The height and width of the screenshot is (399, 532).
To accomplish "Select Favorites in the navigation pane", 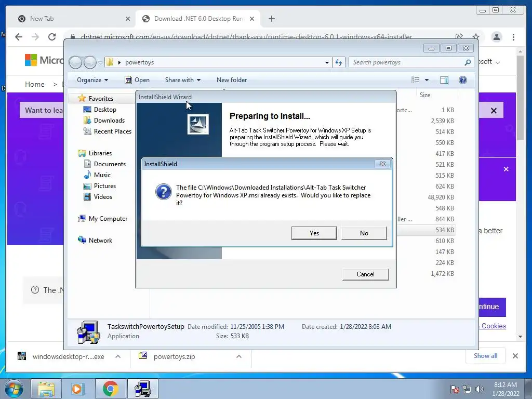I will [x=100, y=98].
